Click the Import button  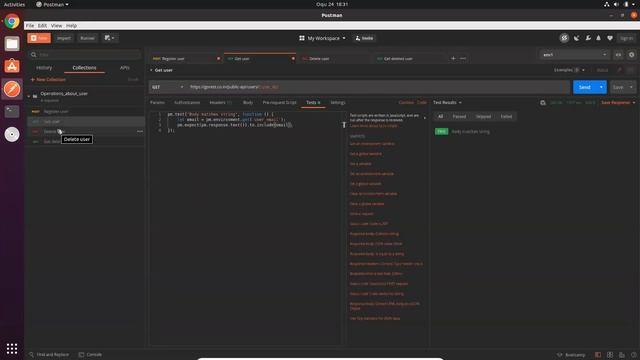click(64, 38)
